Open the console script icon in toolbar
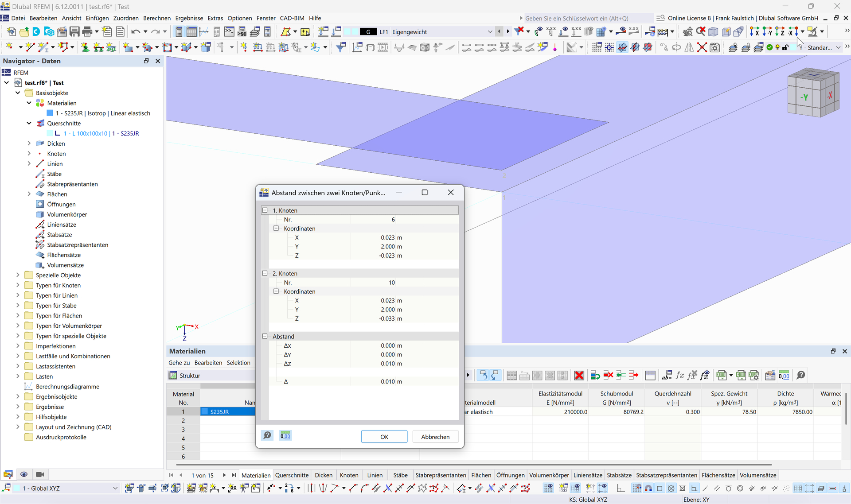 tap(229, 32)
